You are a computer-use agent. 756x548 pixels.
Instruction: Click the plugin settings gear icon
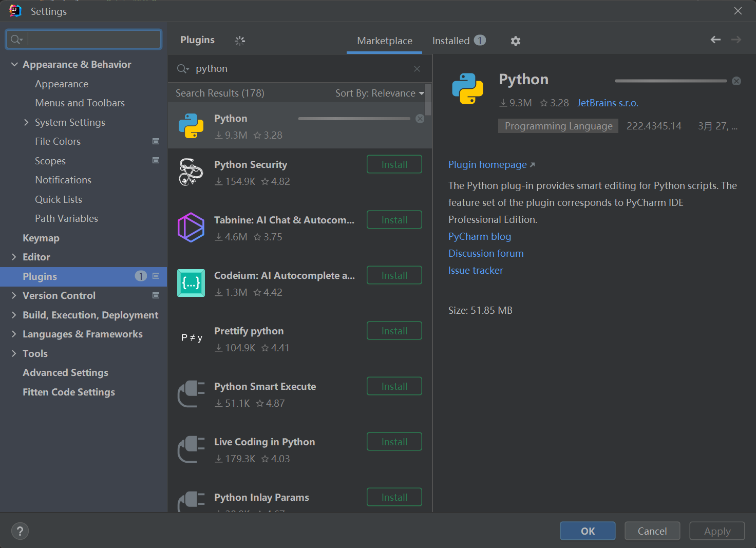click(x=516, y=41)
